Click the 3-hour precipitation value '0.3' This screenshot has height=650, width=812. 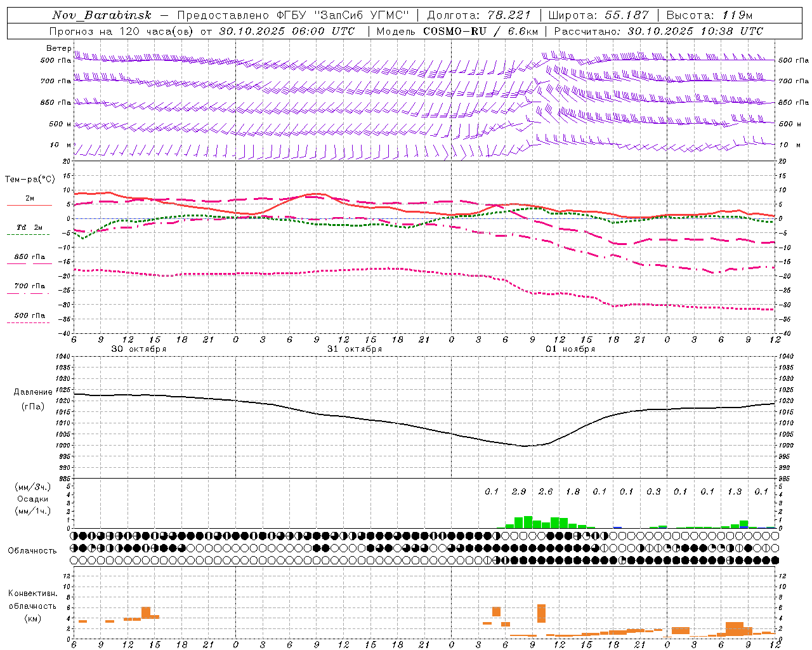(x=653, y=491)
